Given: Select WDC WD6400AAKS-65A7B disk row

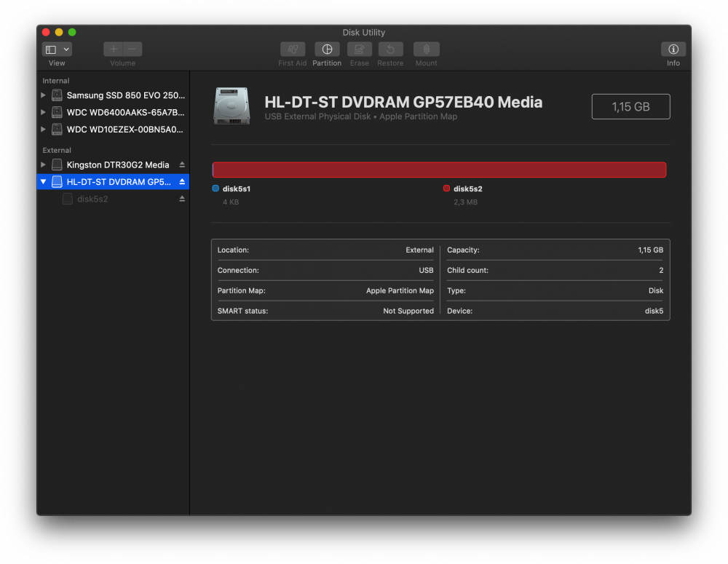Looking at the screenshot, I should 113,112.
